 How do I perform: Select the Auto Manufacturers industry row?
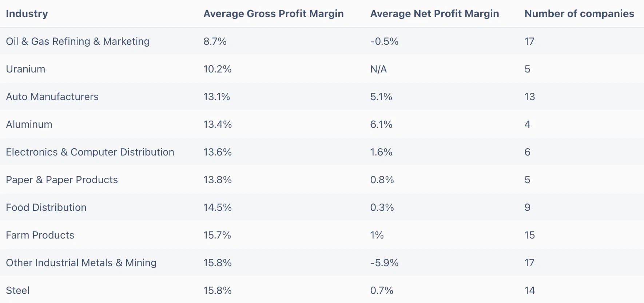[322, 97]
